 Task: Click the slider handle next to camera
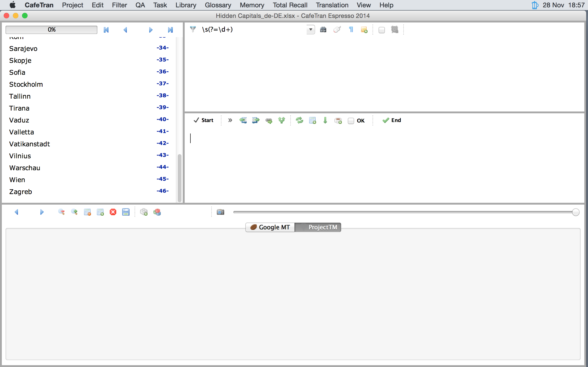click(575, 212)
